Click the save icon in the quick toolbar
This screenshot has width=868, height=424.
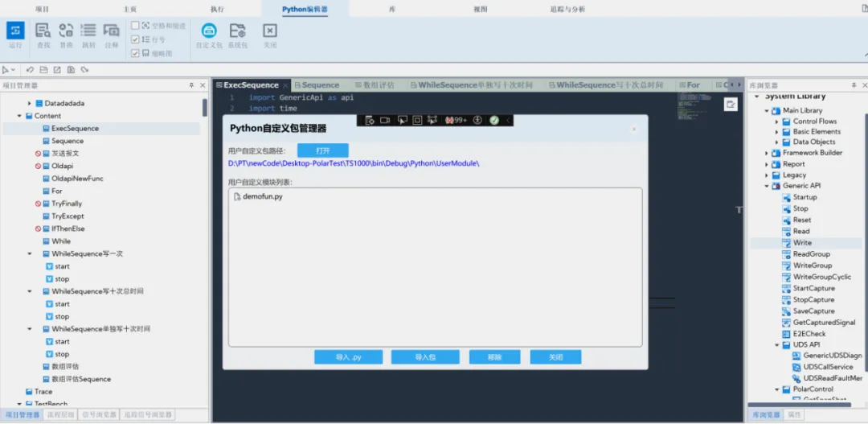[x=71, y=70]
